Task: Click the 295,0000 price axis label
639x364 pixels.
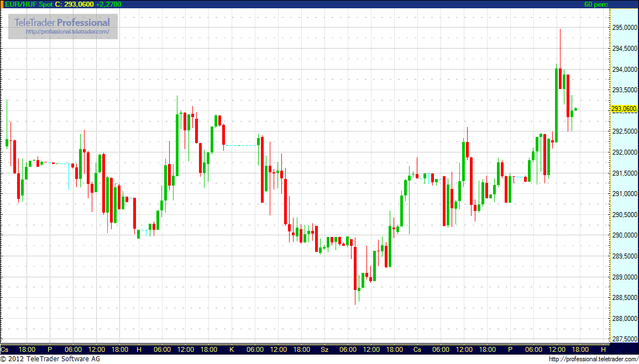Action: point(624,28)
